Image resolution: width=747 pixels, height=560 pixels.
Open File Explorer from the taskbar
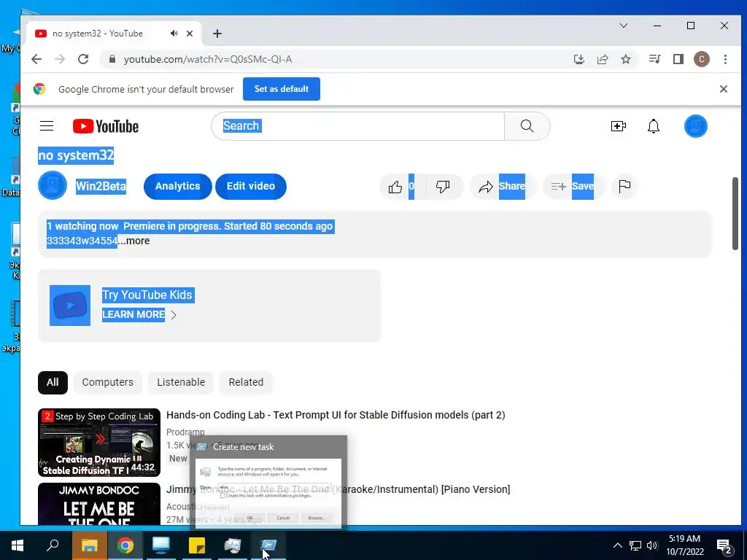90,545
